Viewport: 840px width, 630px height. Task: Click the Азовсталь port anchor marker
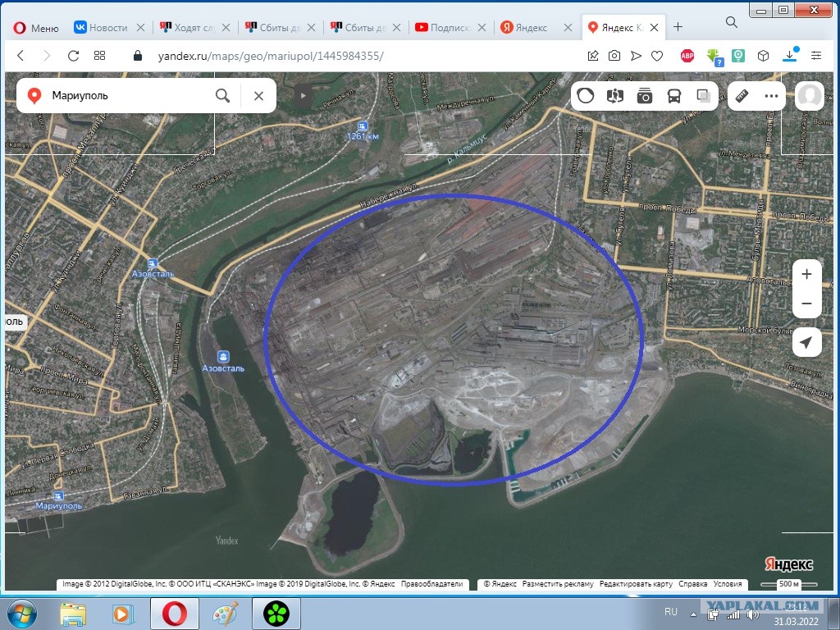click(x=223, y=357)
